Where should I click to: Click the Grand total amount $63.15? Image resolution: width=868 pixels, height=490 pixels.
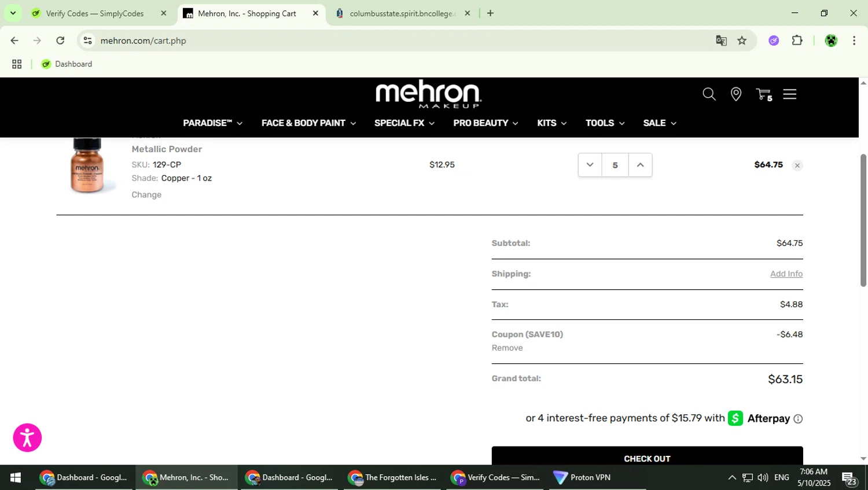(785, 380)
